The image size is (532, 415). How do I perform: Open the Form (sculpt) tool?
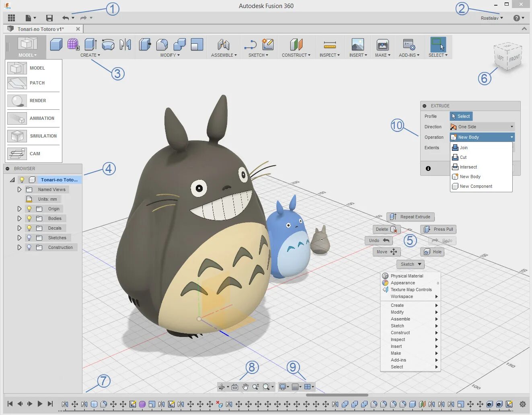point(73,45)
